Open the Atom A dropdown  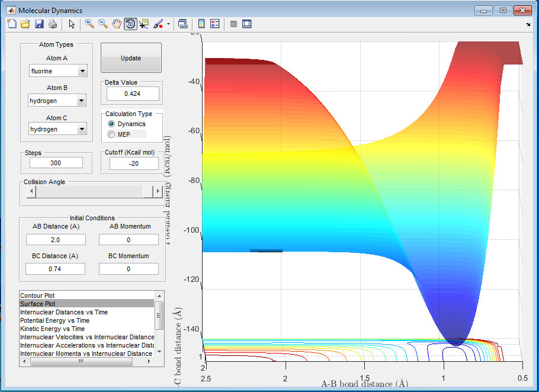click(x=82, y=71)
